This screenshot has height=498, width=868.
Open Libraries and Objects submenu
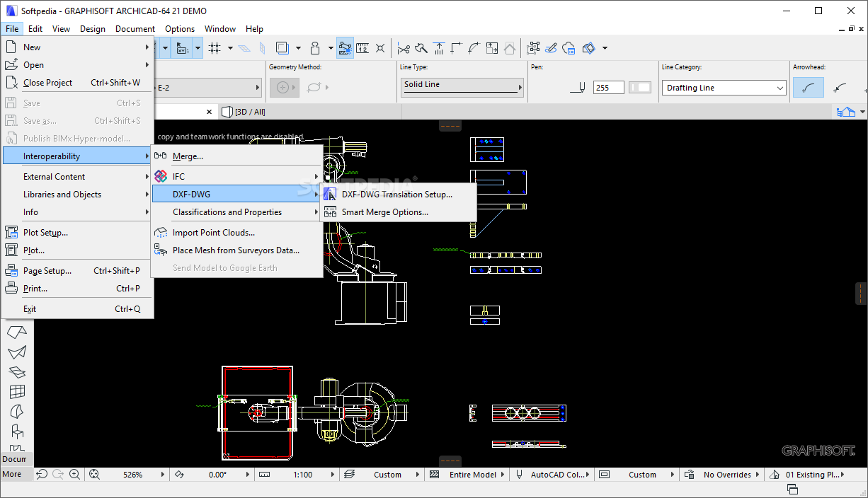coord(78,195)
